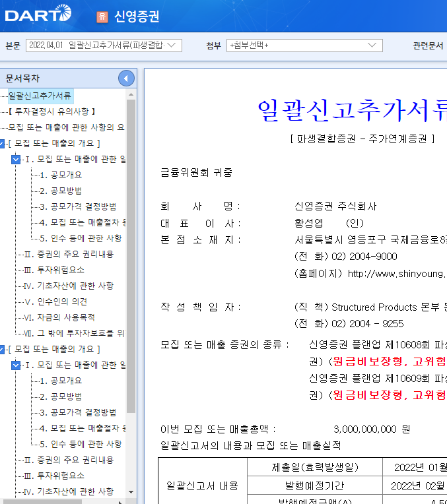Open second '5. 인수 등에 관한 사항' entry
Screen dimensions: 447x504
(x=81, y=444)
